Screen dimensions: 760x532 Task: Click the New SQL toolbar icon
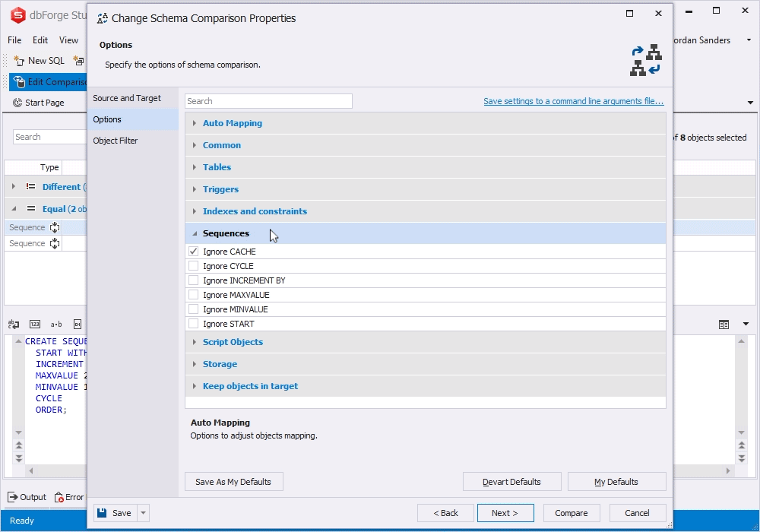19,61
